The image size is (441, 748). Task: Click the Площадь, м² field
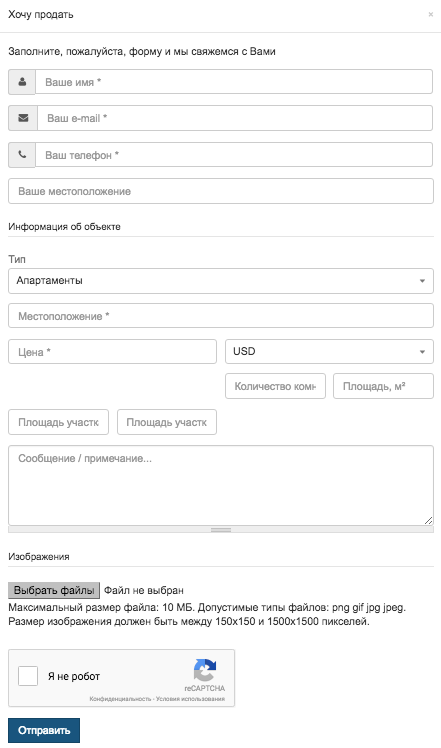point(383,386)
